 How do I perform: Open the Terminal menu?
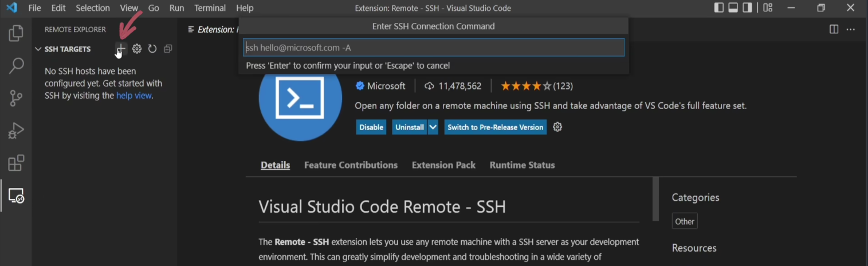[x=210, y=8]
